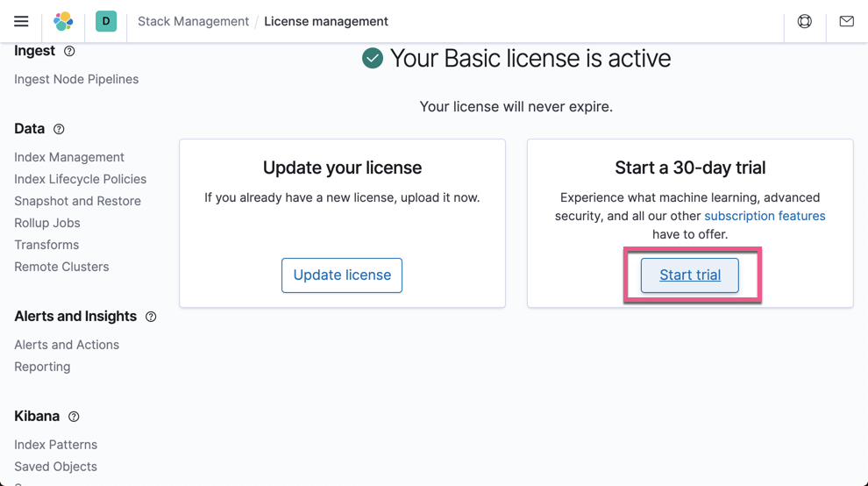868x486 pixels.
Task: Go to Stack Management breadcrumb
Action: (193, 21)
